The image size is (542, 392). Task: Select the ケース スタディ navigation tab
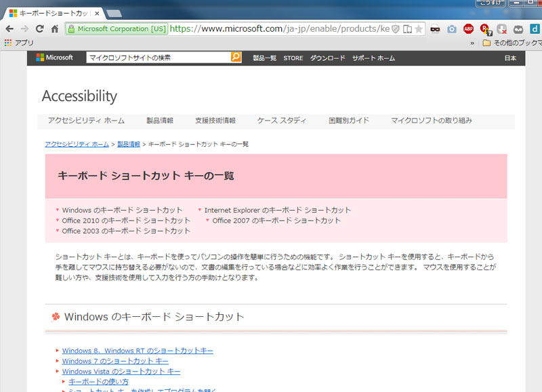click(x=282, y=121)
